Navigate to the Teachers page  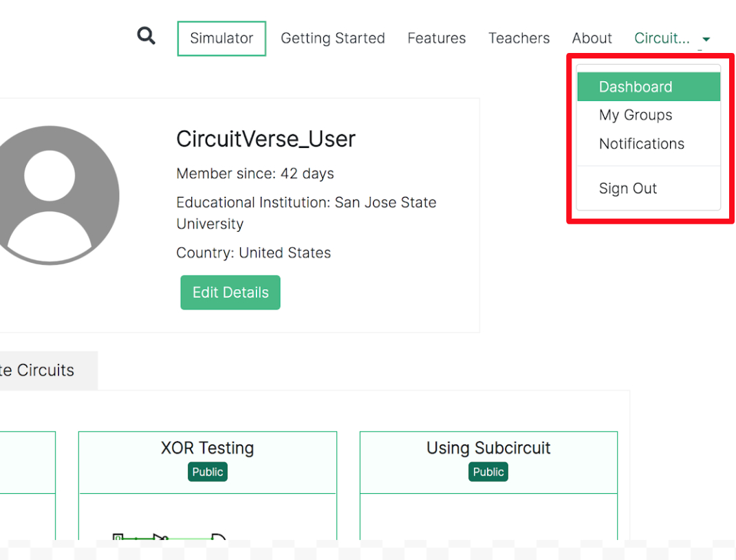coord(519,39)
